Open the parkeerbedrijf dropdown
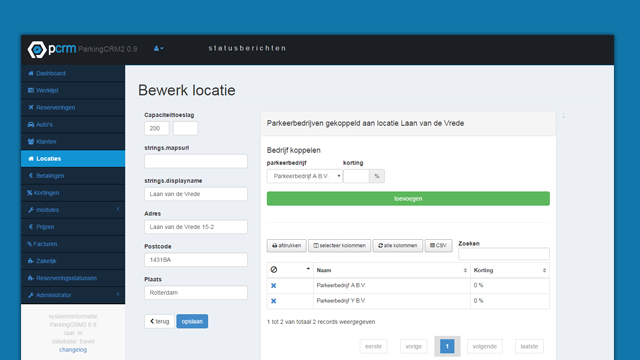 click(304, 176)
